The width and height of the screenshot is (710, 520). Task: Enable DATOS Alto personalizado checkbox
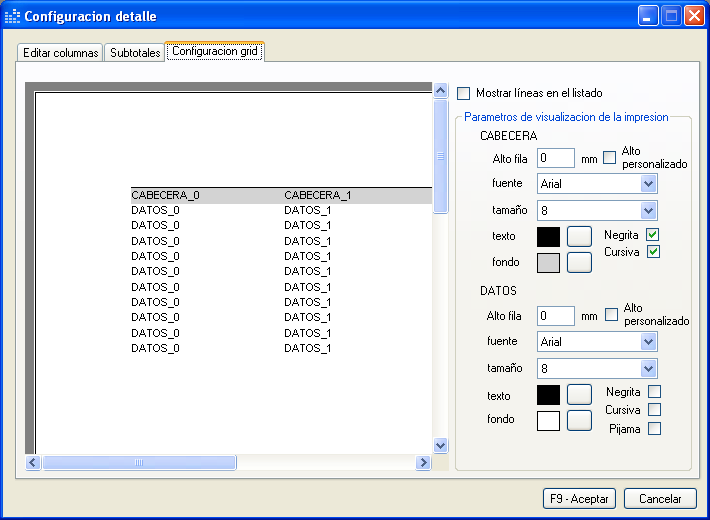point(612,315)
